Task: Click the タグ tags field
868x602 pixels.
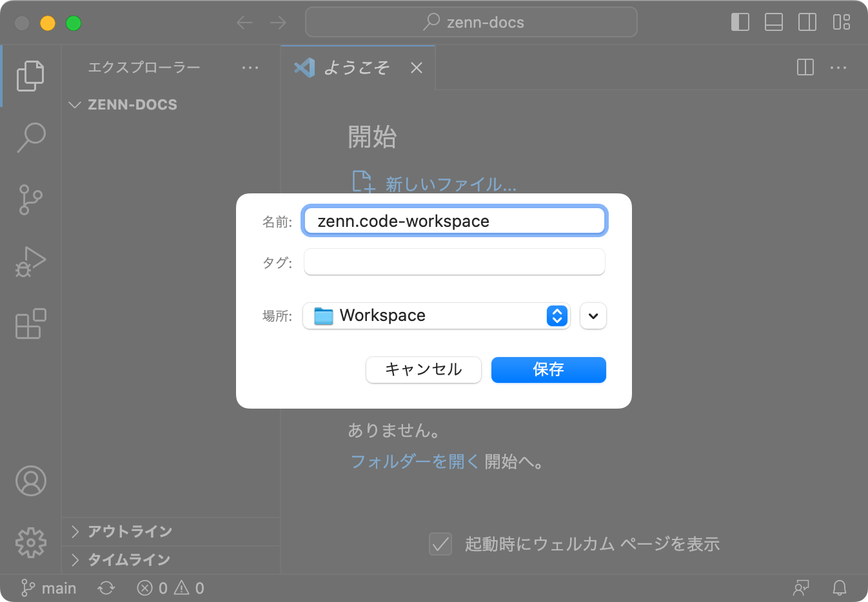Action: tap(455, 262)
